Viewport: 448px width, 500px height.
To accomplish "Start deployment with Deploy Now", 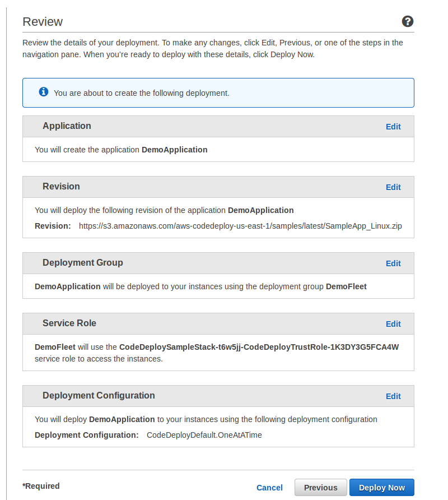I will point(382,488).
